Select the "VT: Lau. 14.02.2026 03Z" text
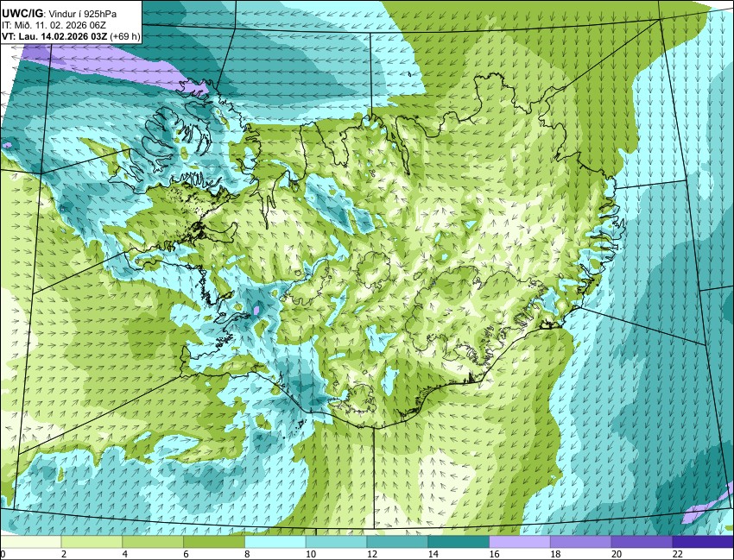 click(x=54, y=36)
